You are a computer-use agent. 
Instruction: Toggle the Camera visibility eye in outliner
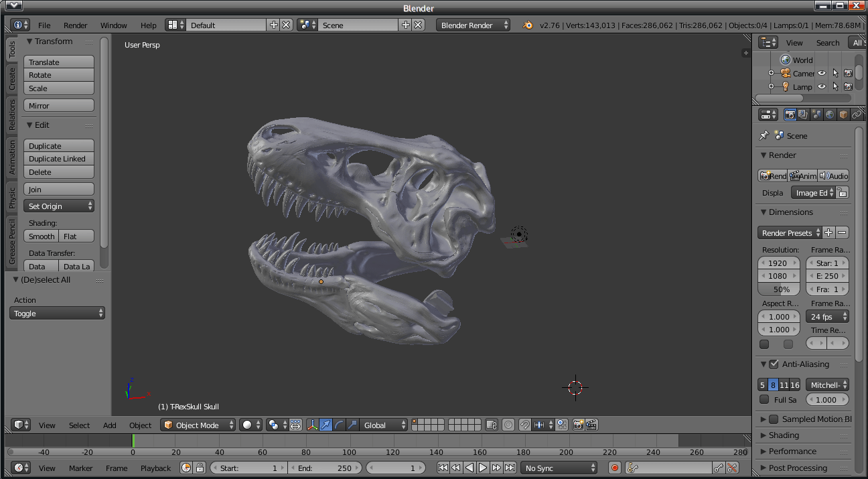pyautogui.click(x=821, y=73)
